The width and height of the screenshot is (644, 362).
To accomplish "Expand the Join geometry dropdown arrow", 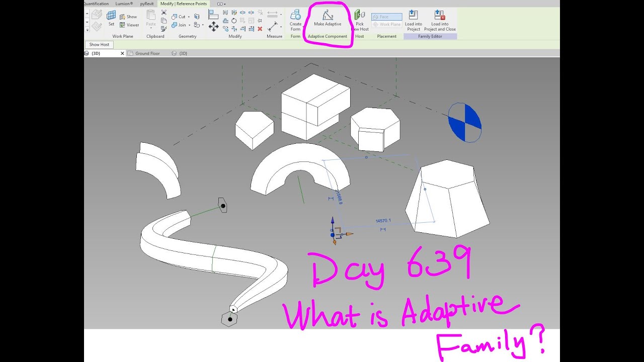I will point(190,25).
